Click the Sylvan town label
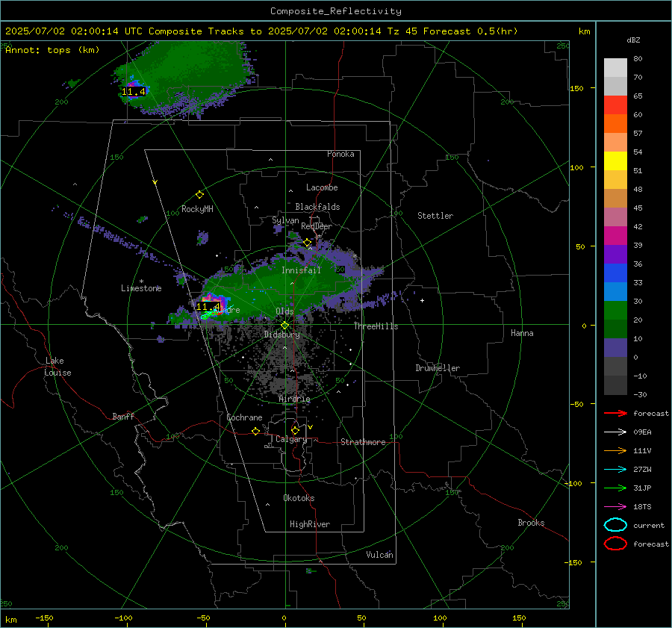 (285, 221)
